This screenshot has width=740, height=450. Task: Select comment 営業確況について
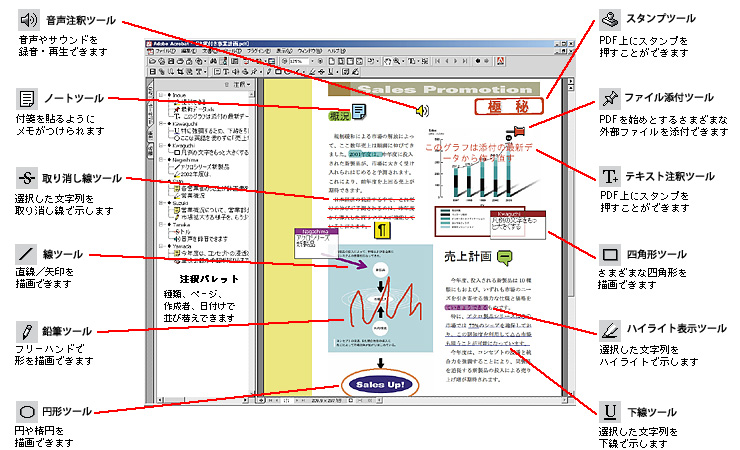coord(211,210)
